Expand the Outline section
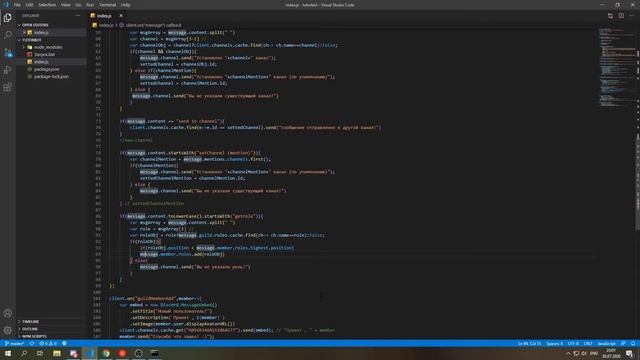 (30, 329)
